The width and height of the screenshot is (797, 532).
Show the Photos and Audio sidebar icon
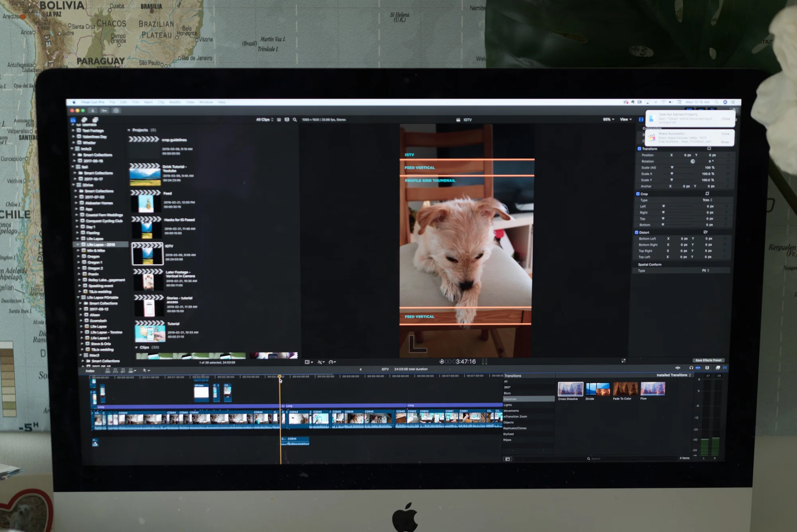[84, 120]
